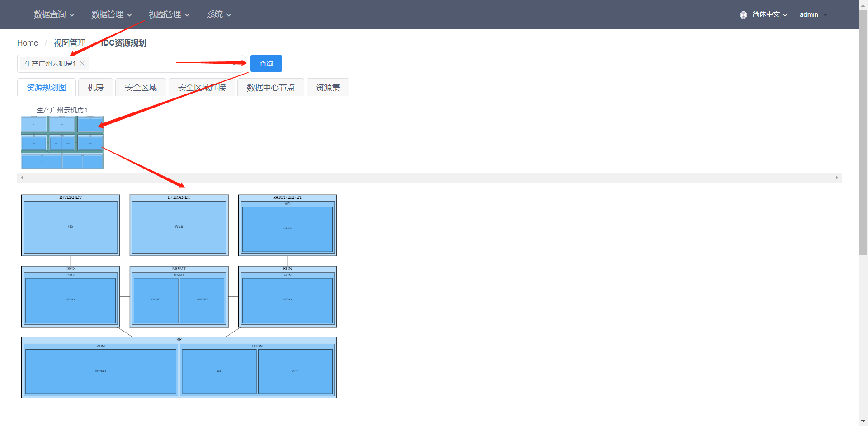Click the DBSET node in MGMT

point(156,300)
